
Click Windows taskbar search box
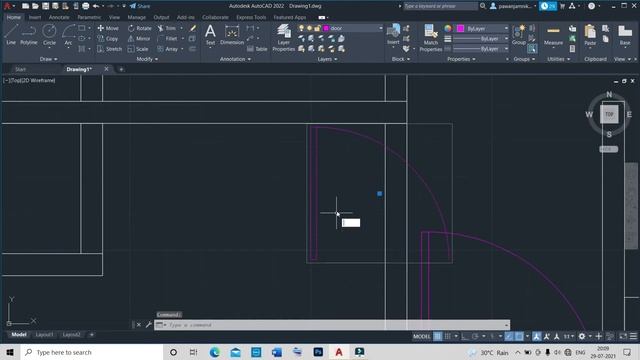[x=92, y=352]
